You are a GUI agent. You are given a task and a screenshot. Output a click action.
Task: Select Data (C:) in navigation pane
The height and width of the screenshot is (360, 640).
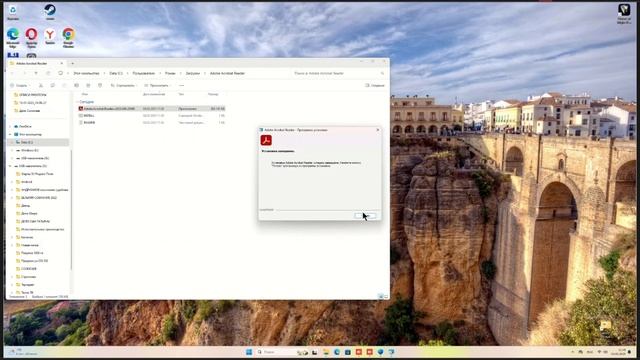point(39,142)
